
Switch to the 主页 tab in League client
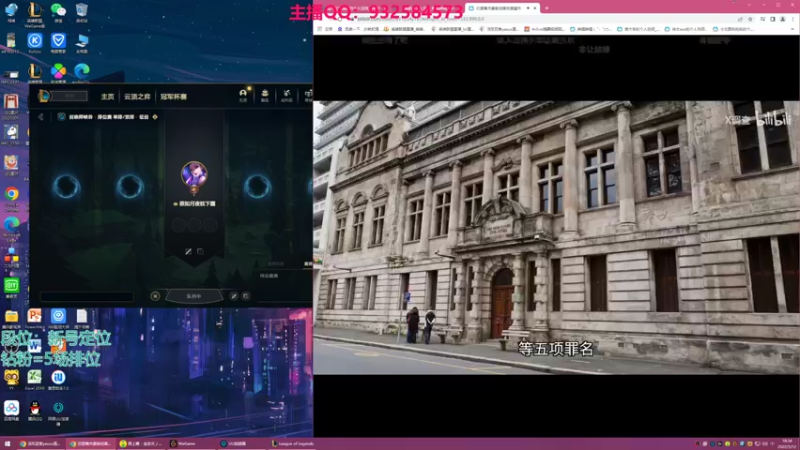107,96
